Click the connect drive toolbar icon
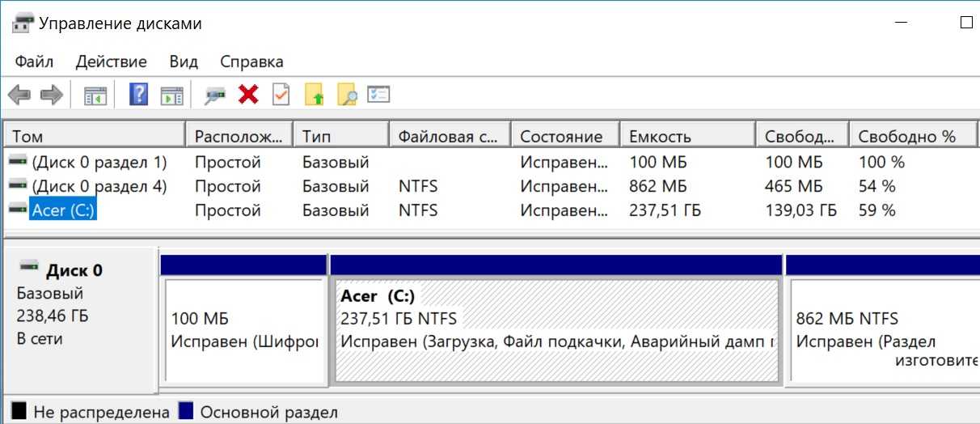Viewport: 980px width, 424px height. pos(214,95)
